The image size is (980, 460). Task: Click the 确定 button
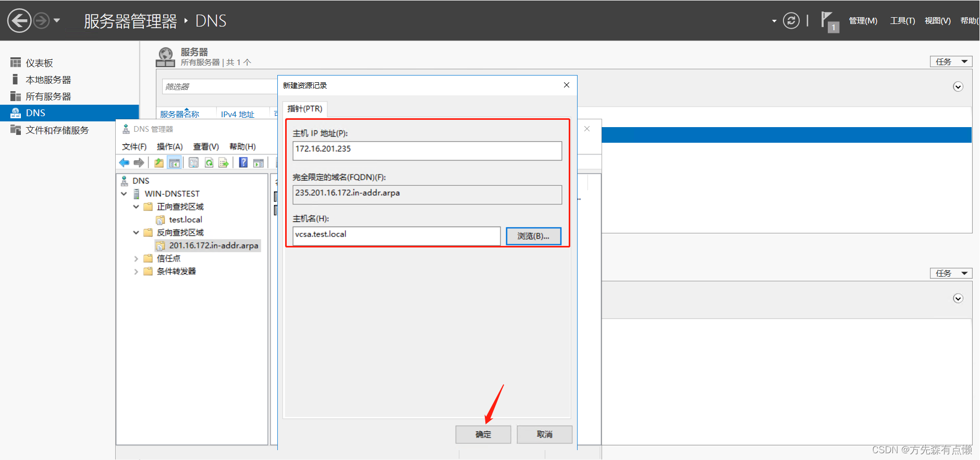tap(483, 434)
